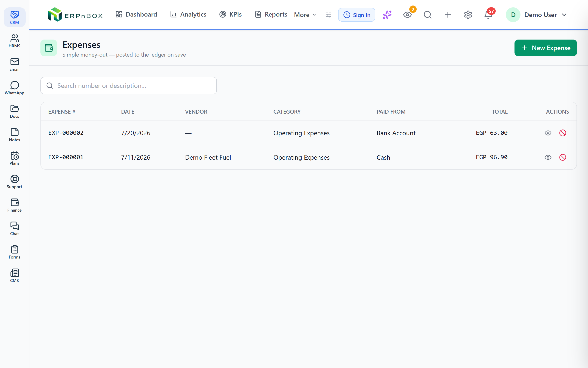
Task: Click the DATE column header
Action: (x=127, y=112)
